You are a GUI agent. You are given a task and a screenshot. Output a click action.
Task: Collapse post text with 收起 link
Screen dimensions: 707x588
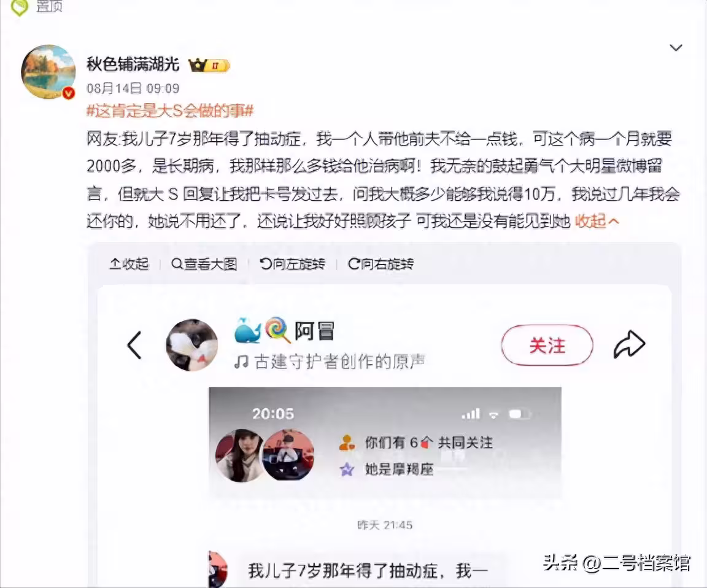coord(597,221)
